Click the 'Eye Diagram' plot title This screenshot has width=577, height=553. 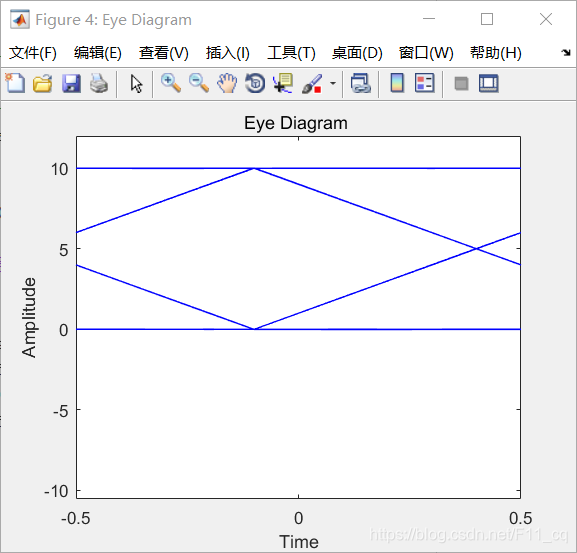(296, 123)
